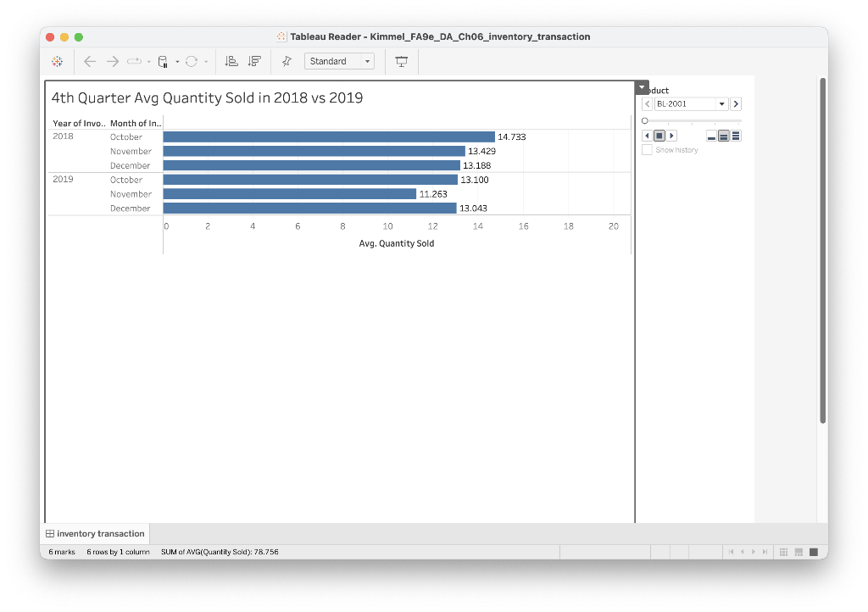Click the Avg. Quantity Sold axis title

click(x=397, y=243)
